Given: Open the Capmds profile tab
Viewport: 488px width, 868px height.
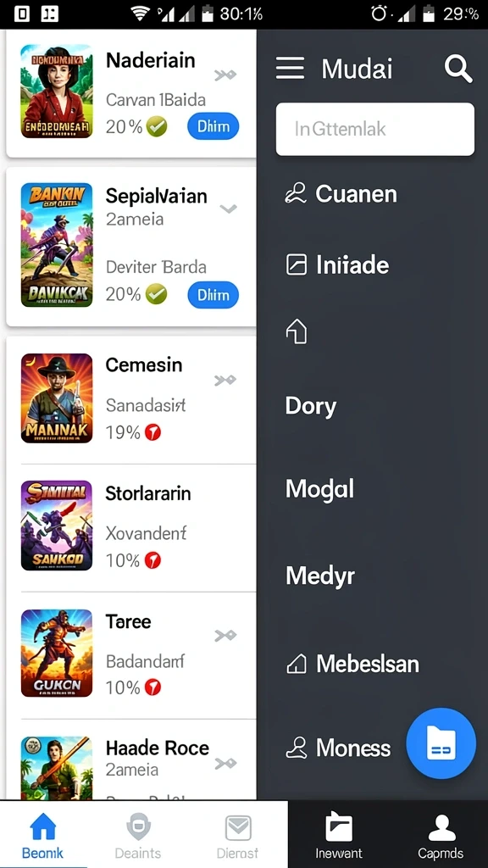Looking at the screenshot, I should pyautogui.click(x=441, y=827).
